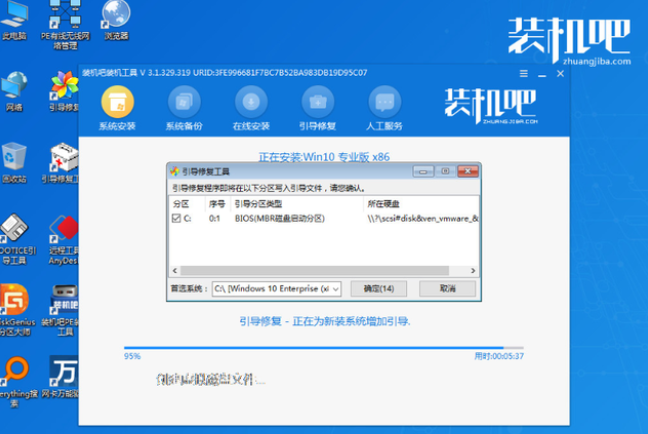This screenshot has width=648, height=434.
Task: Open the 引导修复工具 first-aid kit icon
Action: coord(61,163)
